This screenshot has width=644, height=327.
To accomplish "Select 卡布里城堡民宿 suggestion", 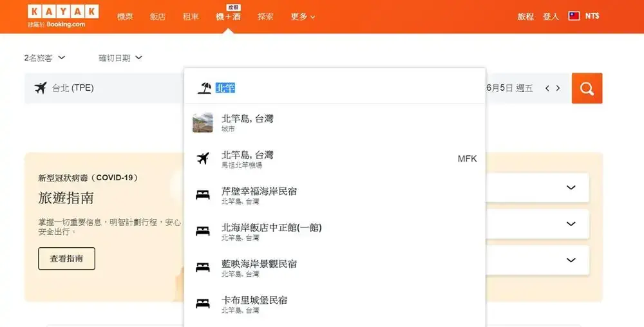I will (335, 304).
